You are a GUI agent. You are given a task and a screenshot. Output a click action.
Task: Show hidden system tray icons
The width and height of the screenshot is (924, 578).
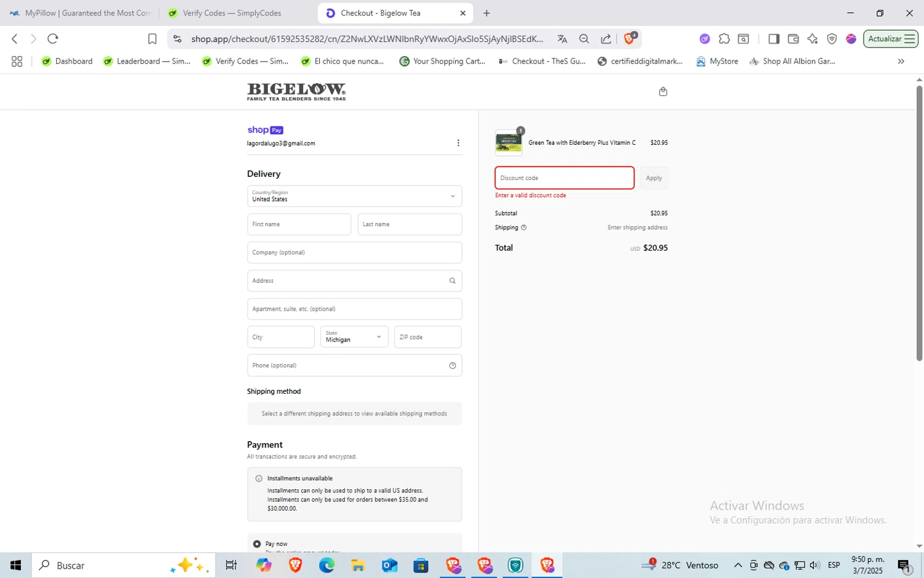(x=737, y=565)
